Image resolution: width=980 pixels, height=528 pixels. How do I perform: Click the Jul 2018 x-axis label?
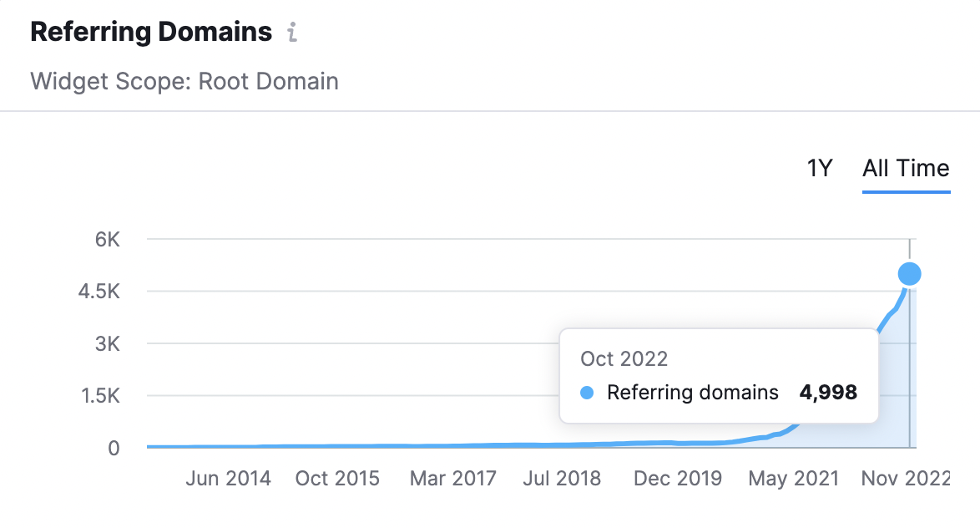562,479
